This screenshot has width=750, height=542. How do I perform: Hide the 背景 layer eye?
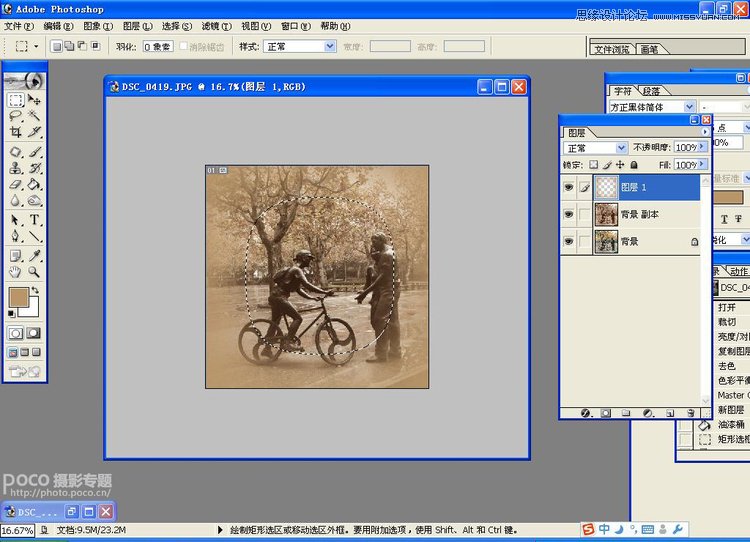568,242
